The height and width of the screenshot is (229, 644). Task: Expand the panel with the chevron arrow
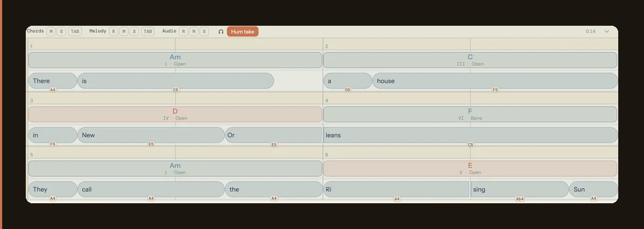click(x=607, y=32)
